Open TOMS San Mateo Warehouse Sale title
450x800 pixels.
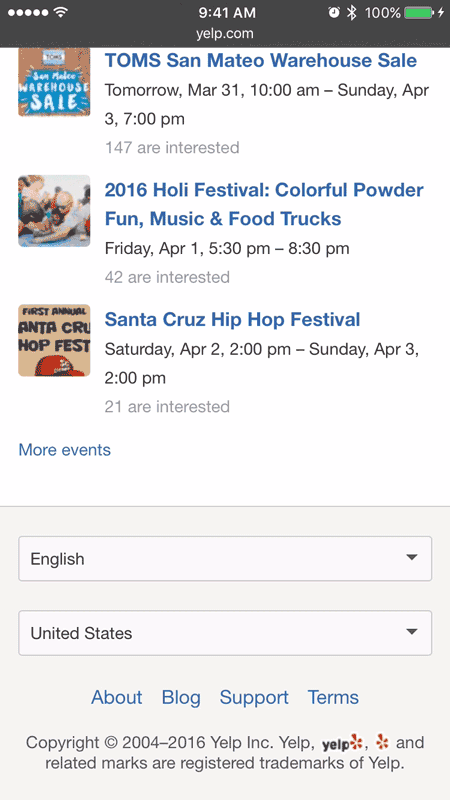point(261,61)
